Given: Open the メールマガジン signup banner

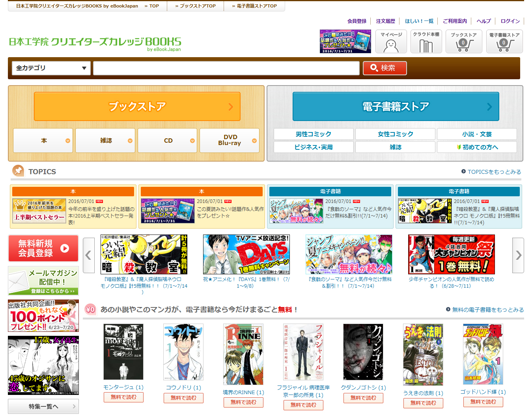Looking at the screenshot, I should point(43,281).
